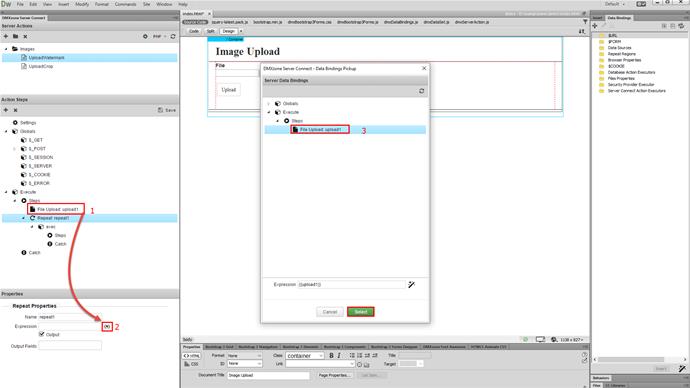
Task: Expand the Globals node in bindings dialog
Action: [269, 103]
